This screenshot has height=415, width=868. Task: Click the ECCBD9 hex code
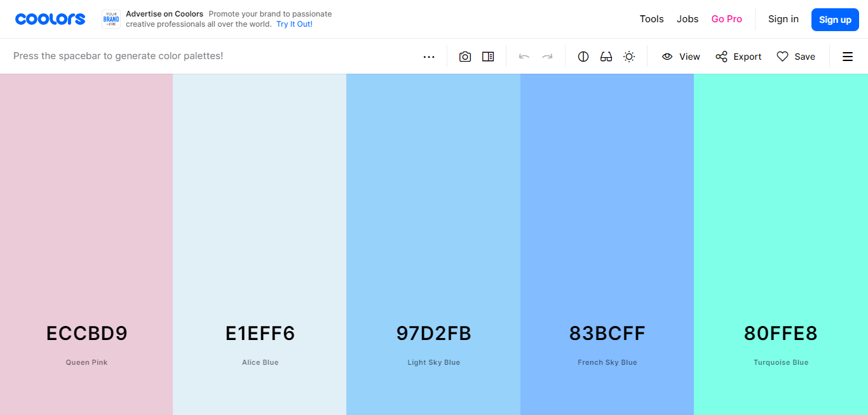[x=87, y=334]
